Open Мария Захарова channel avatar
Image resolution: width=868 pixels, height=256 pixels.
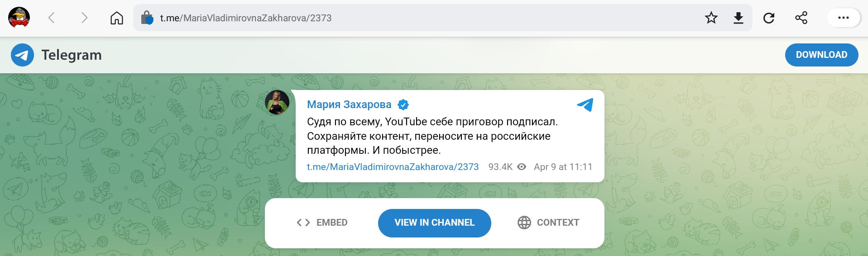point(277,102)
